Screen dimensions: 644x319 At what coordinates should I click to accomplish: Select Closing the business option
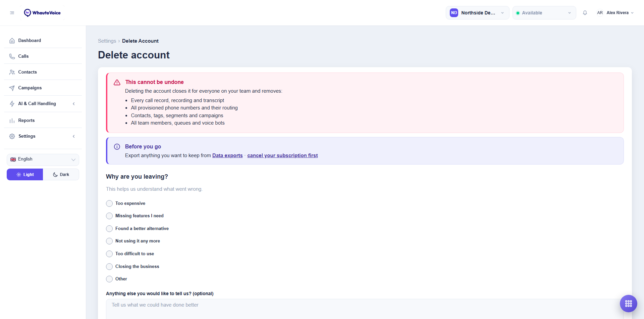pos(109,267)
